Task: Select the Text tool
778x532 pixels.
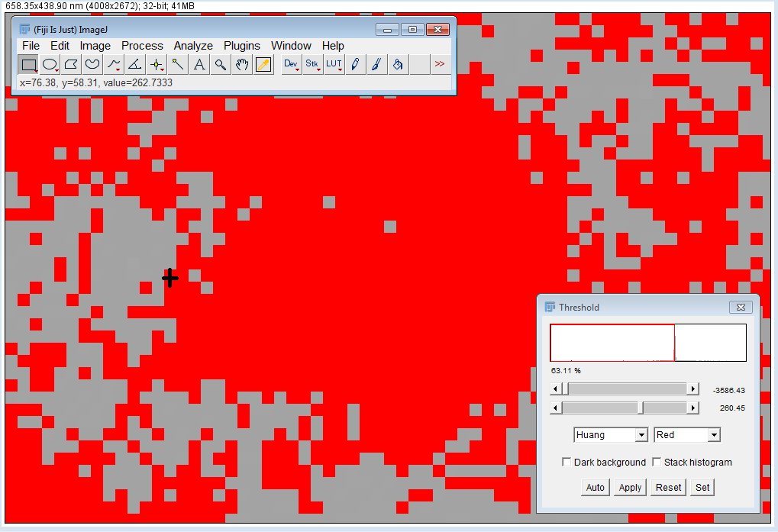Action: pos(199,65)
